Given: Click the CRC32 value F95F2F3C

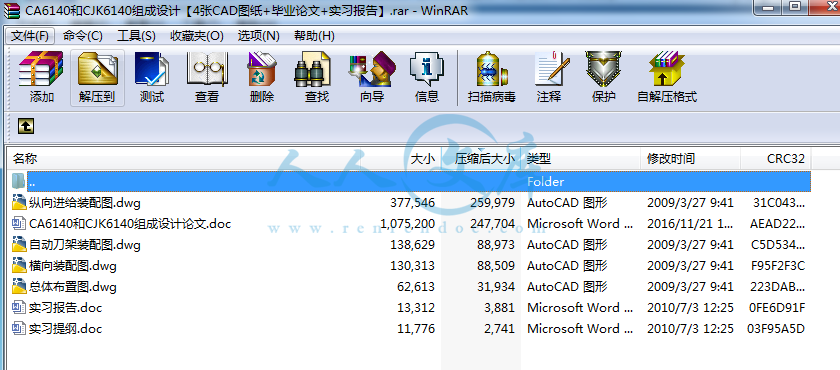Looking at the screenshot, I should 778,266.
